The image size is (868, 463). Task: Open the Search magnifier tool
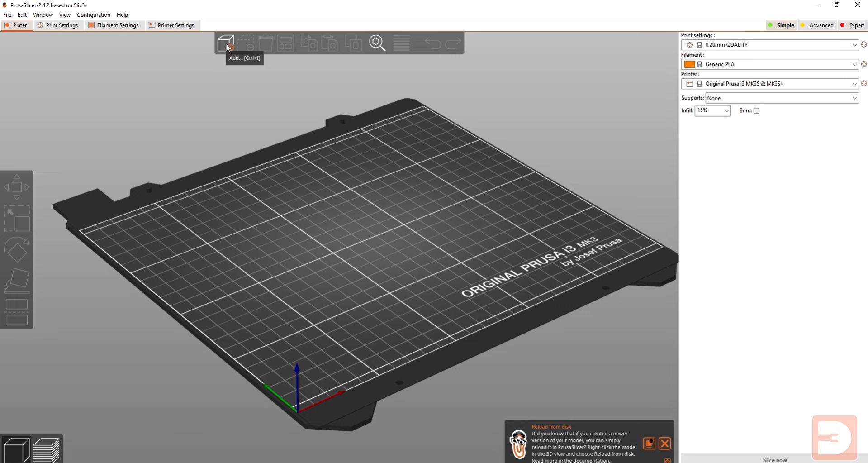(x=377, y=43)
